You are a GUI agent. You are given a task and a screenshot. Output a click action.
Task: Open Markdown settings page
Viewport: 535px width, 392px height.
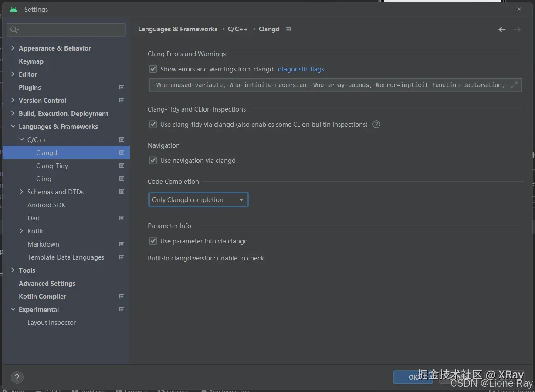43,244
